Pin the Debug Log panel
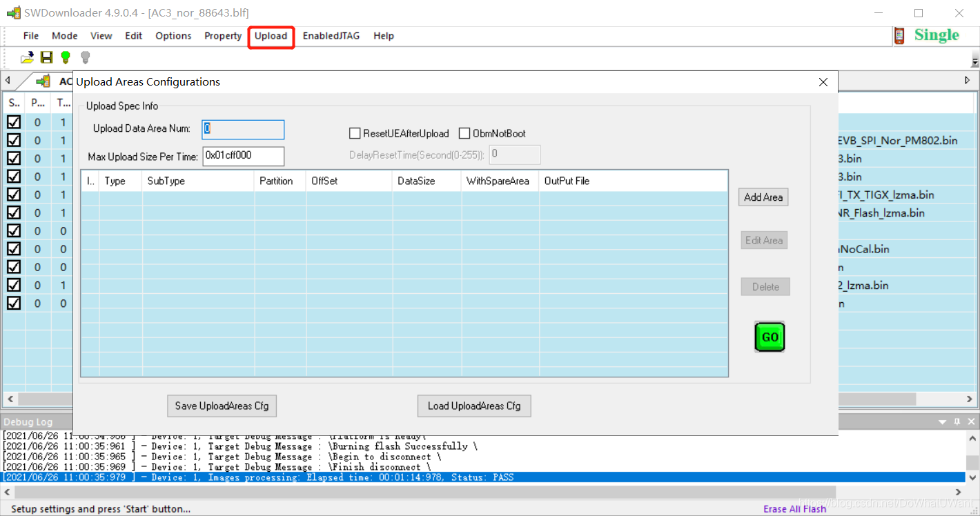The image size is (980, 516). [957, 421]
